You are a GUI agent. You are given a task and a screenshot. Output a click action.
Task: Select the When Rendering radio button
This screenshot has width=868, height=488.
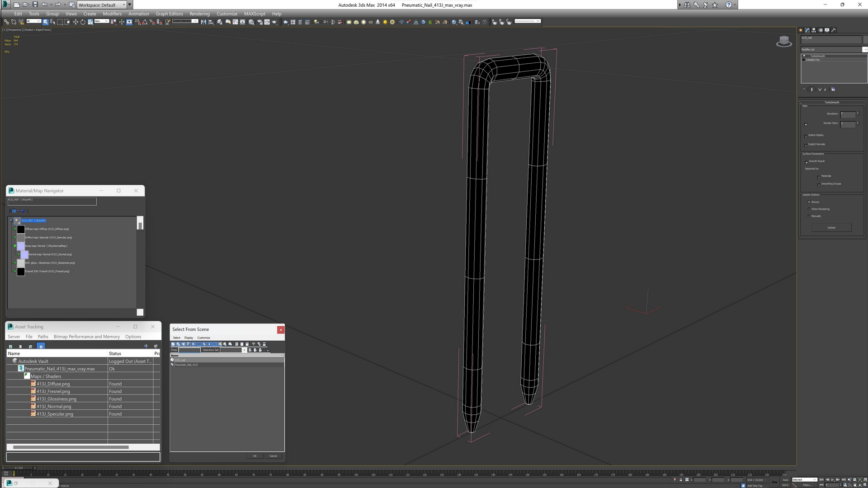[x=809, y=209]
